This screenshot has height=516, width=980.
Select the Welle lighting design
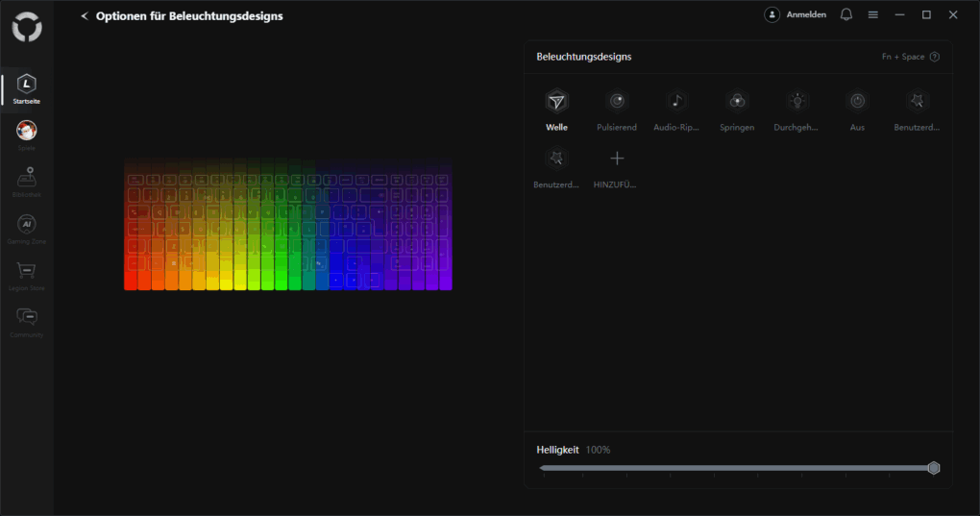556,110
